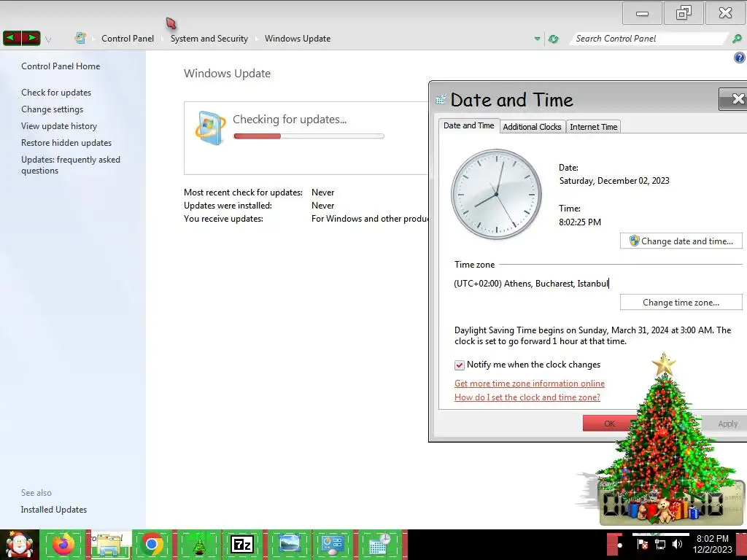Click the green forward arrow
Viewport: 747px width, 560px height.
(x=31, y=38)
